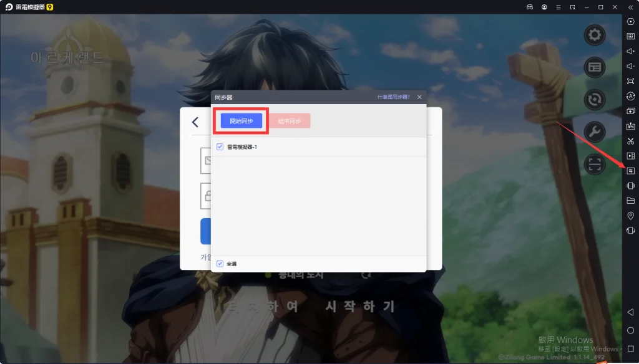
Task: Click the game's circular refresh icon behind the dialog
Action: pos(595,100)
